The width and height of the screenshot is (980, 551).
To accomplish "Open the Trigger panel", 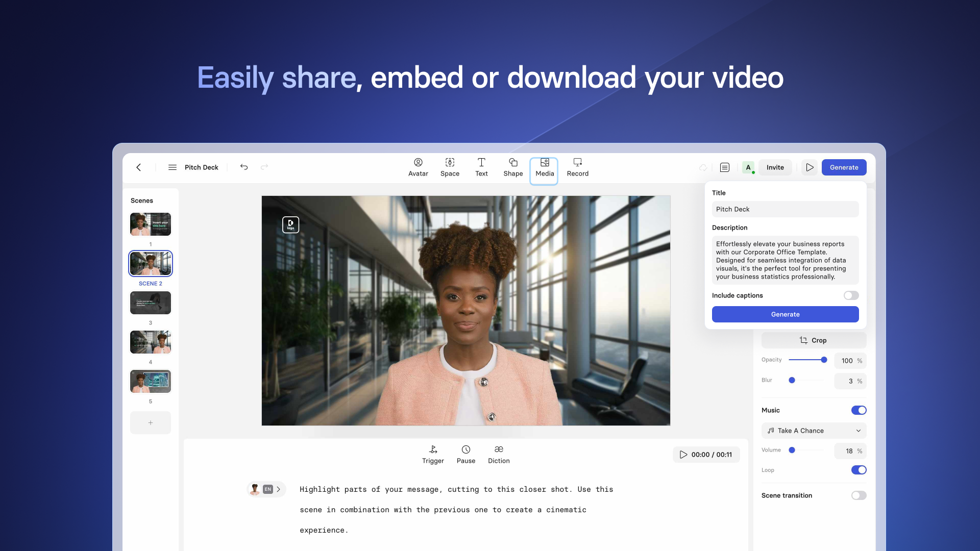I will point(433,454).
